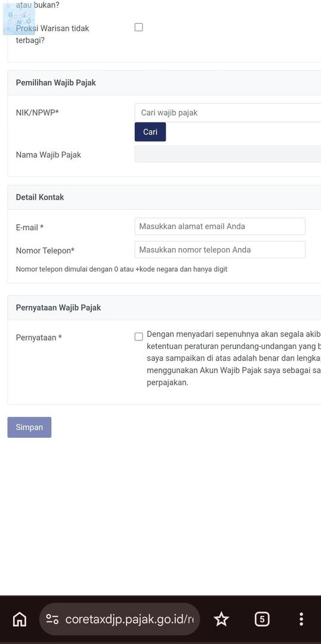Click the Pemilihan Wajib Pajak section header
Image resolution: width=321 pixels, height=644 pixels.
pos(165,82)
